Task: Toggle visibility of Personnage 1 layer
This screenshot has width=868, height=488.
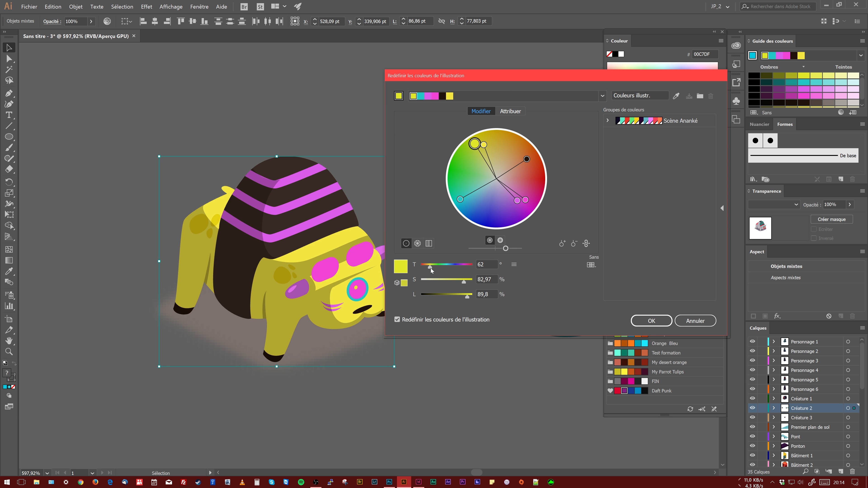Action: 752,341
